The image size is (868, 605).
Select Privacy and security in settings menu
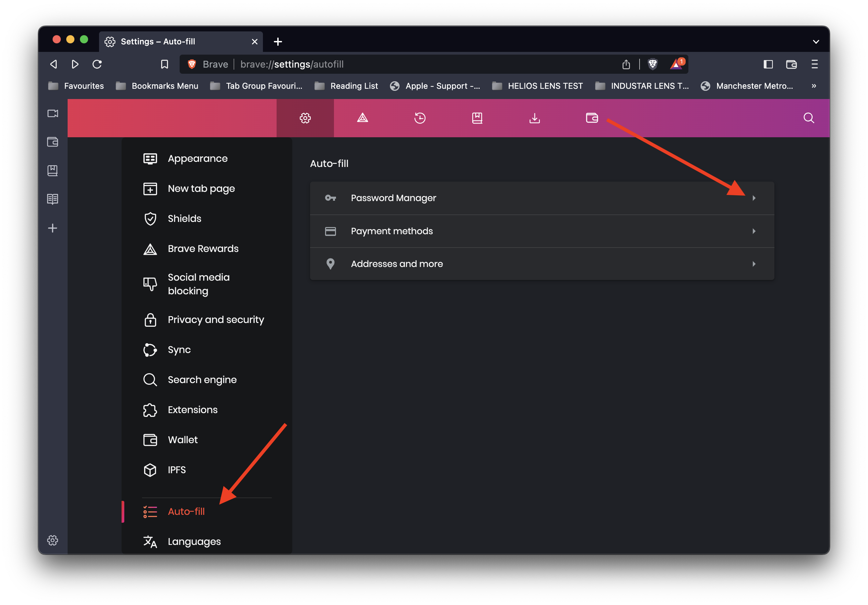point(215,320)
